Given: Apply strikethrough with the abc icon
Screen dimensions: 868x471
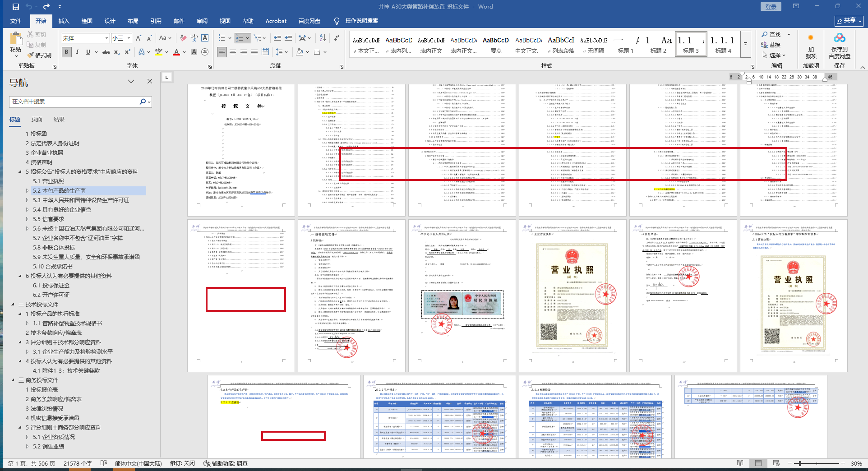Looking at the screenshot, I should pos(106,52).
